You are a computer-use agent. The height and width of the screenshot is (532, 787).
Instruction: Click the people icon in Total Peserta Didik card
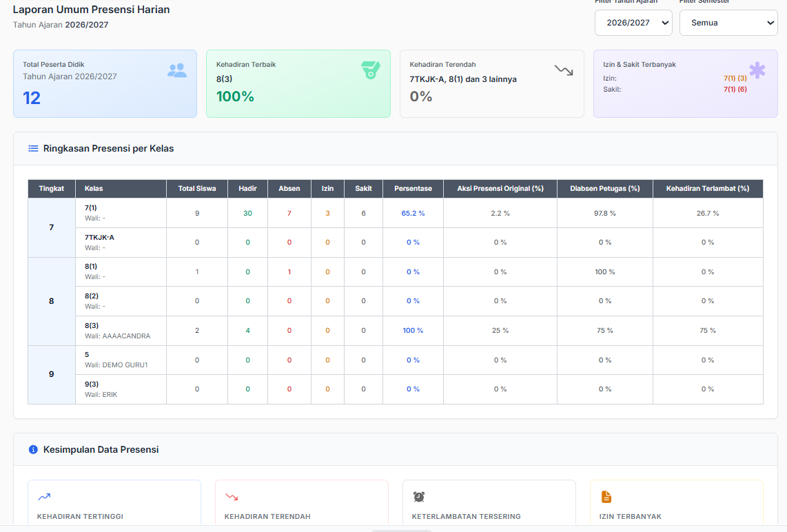176,71
